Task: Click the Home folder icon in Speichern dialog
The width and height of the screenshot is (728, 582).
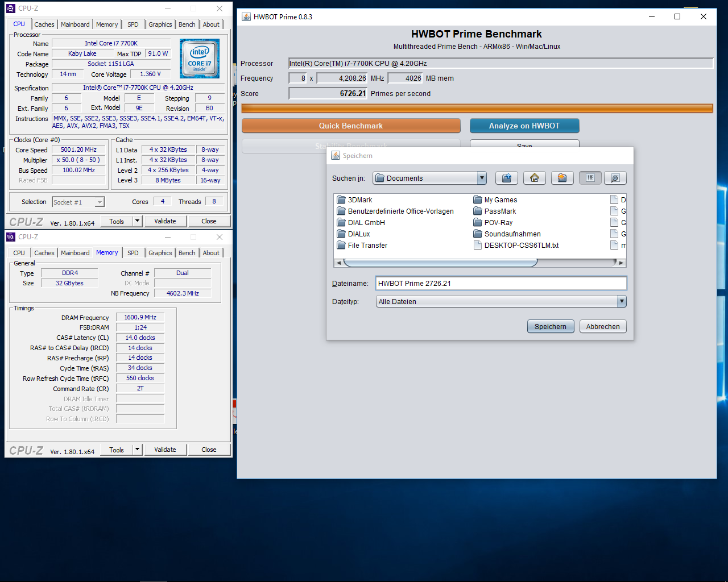Action: tap(534, 178)
